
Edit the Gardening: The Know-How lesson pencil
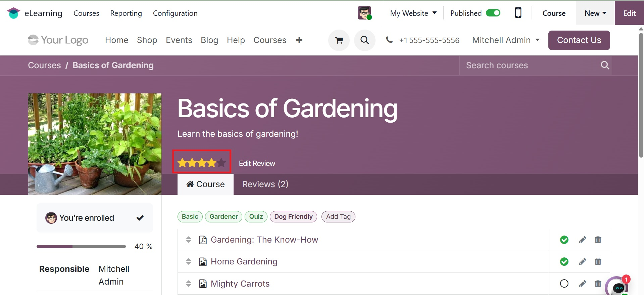(x=582, y=240)
